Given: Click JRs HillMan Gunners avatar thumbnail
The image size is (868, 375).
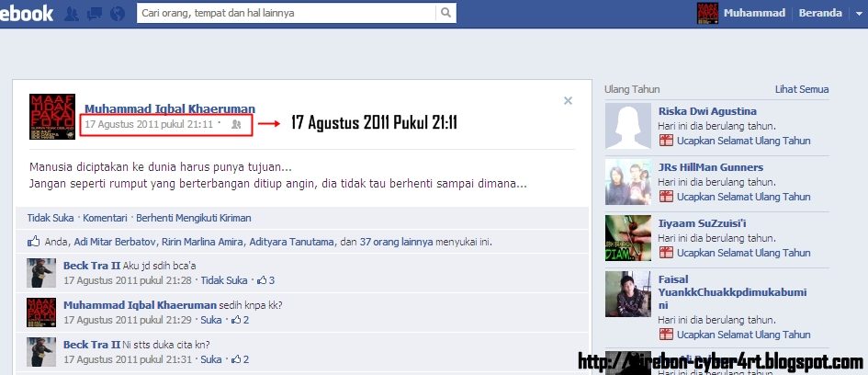Looking at the screenshot, I should (628, 182).
